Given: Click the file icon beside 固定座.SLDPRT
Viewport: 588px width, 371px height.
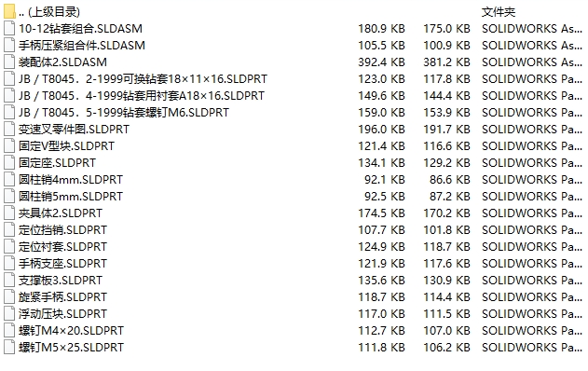Looking at the screenshot, I should 9,163.
